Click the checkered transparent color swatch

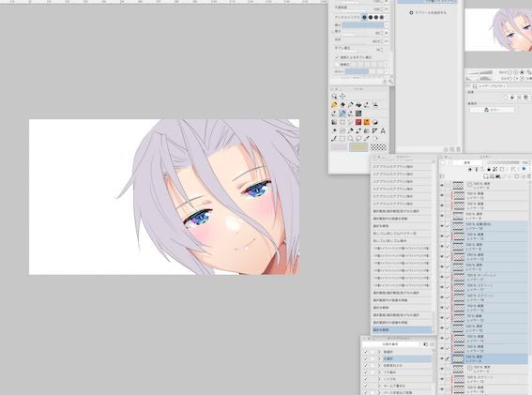pyautogui.click(x=378, y=147)
